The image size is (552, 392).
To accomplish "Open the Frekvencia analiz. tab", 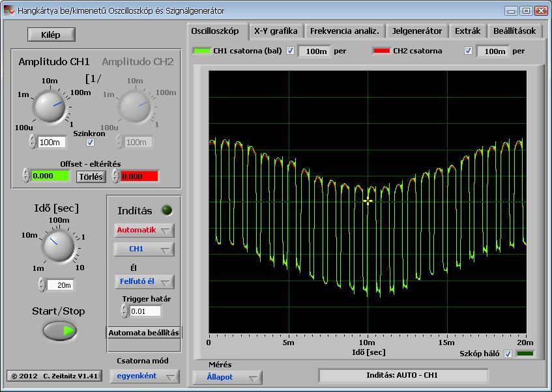I will tap(345, 31).
